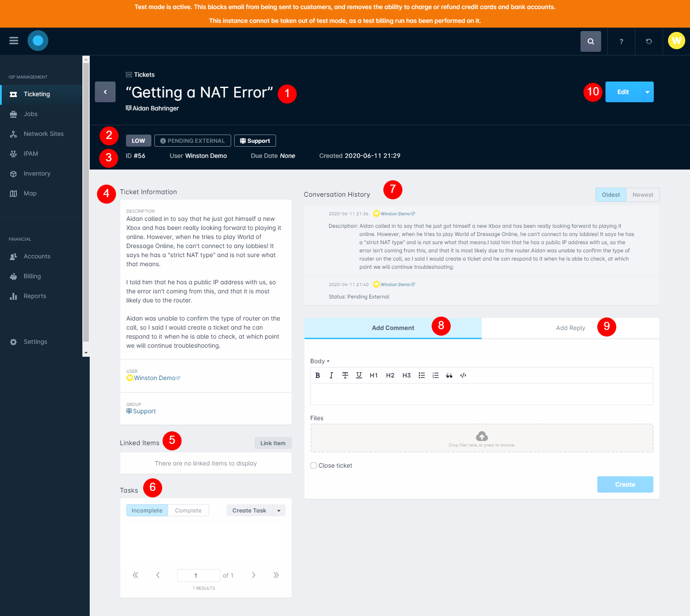
Task: Click the sidebar scrollbar down arrow
Action: pos(86,353)
